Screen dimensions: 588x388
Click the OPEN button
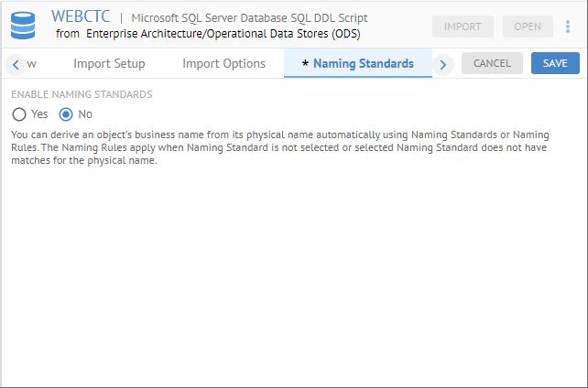[x=528, y=27]
